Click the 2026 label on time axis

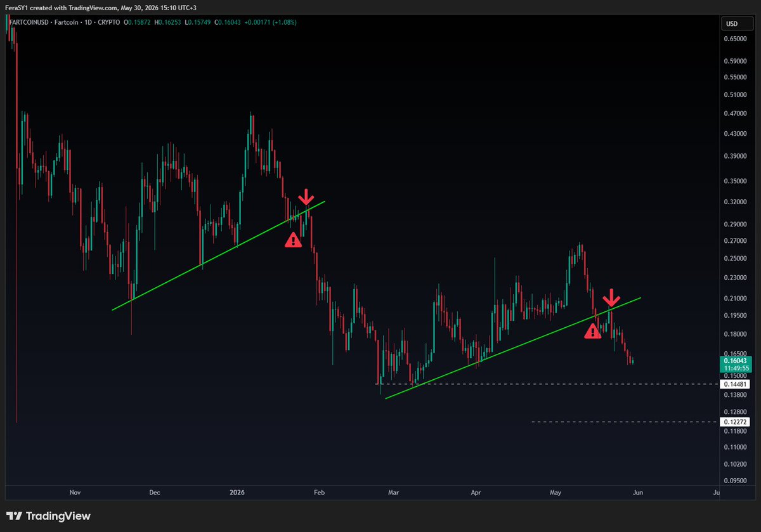(x=238, y=492)
